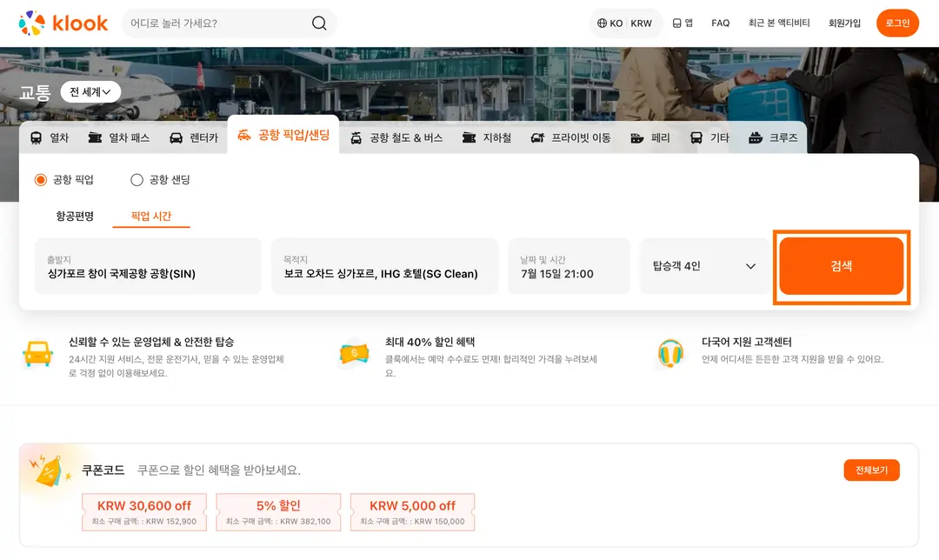Open the FAQ link
The width and height of the screenshot is (939, 560).
click(x=721, y=23)
